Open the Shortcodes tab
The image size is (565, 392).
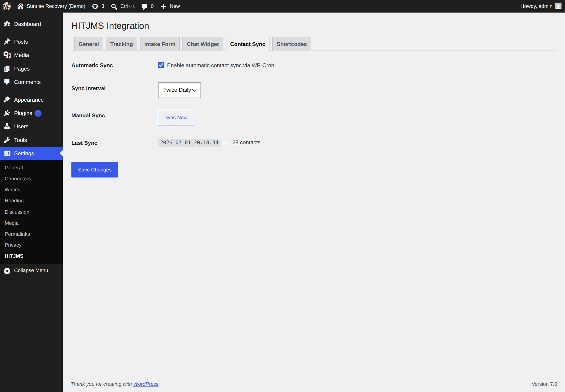pyautogui.click(x=292, y=44)
